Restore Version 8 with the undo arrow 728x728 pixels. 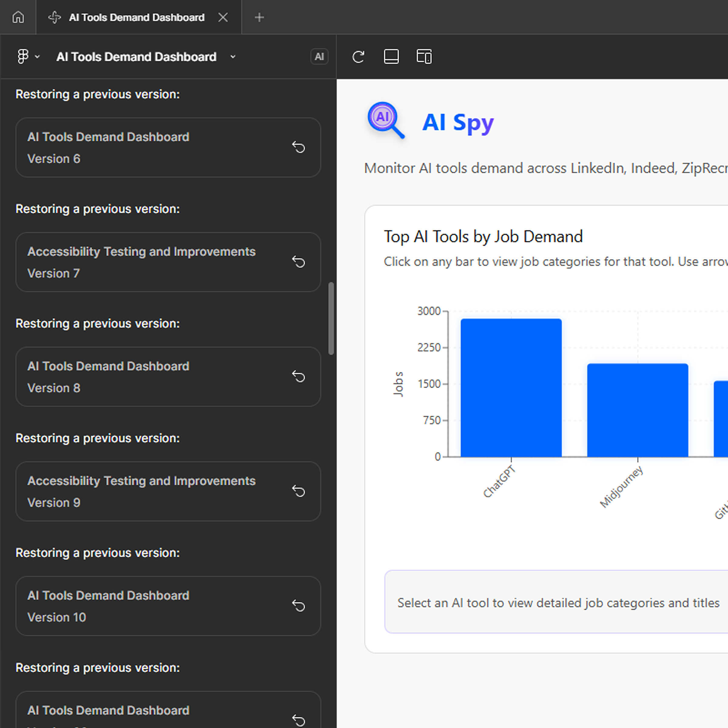pyautogui.click(x=298, y=376)
